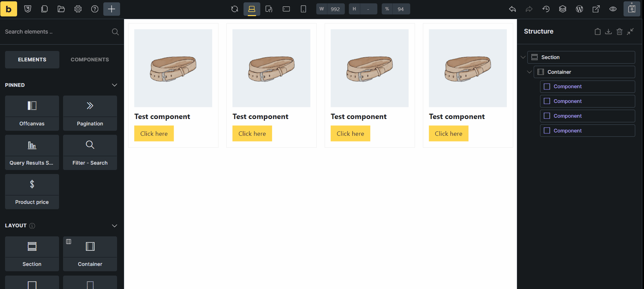Add the Section layout element

tap(32, 254)
